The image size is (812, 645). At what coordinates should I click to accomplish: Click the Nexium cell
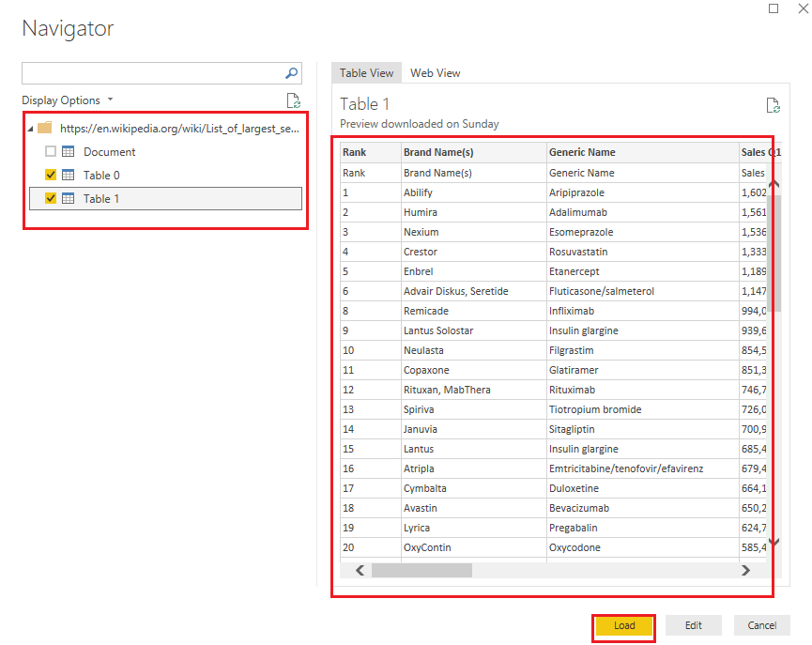point(474,232)
